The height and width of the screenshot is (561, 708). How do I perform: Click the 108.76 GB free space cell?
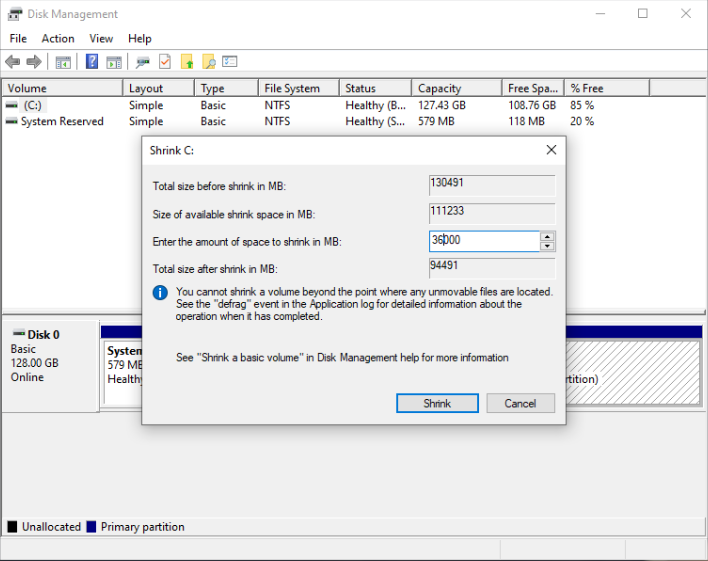(x=532, y=105)
